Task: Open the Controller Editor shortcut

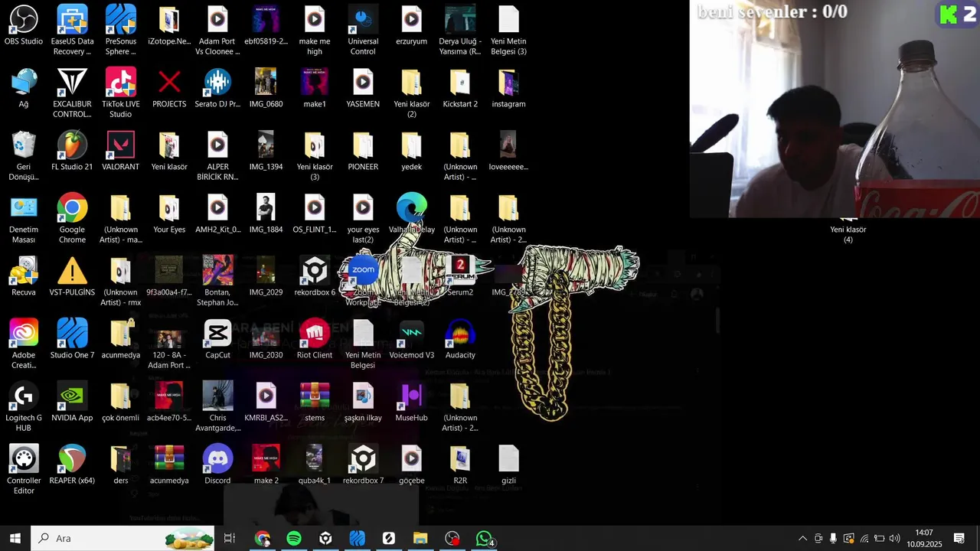Action: pyautogui.click(x=24, y=470)
